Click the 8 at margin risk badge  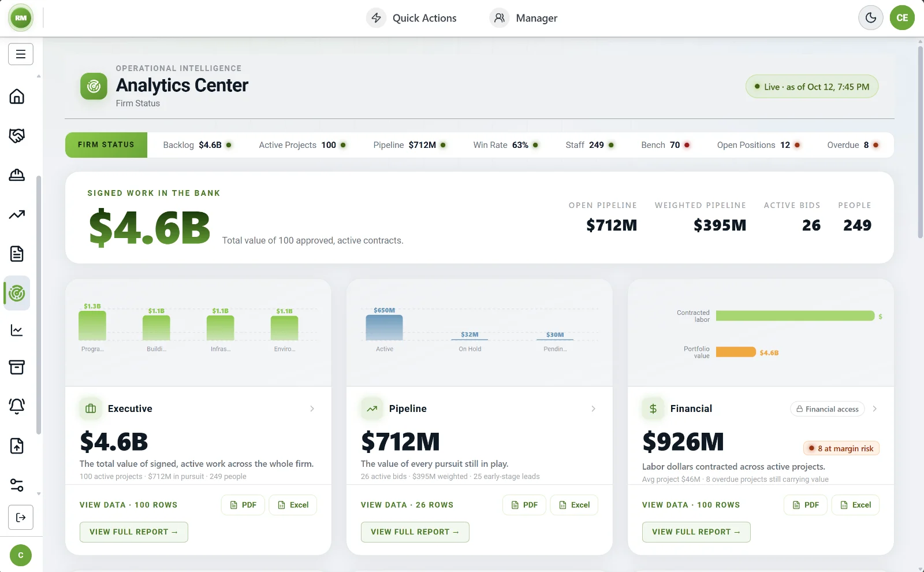coord(841,449)
